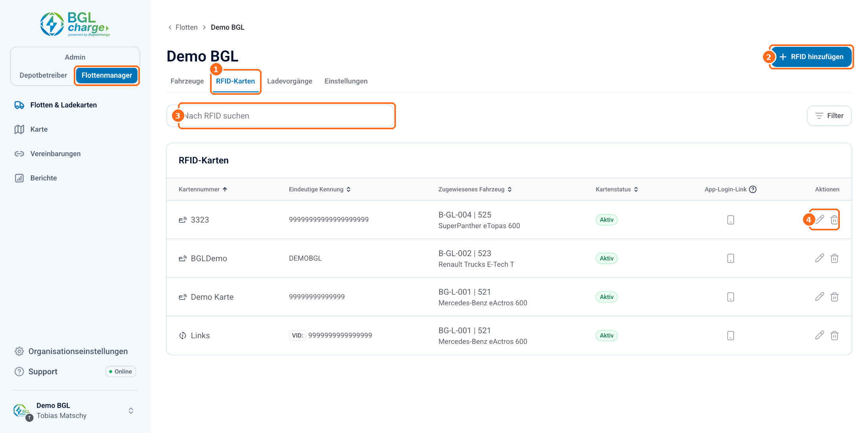
Task: Click the BGL charge logo
Action: click(75, 24)
